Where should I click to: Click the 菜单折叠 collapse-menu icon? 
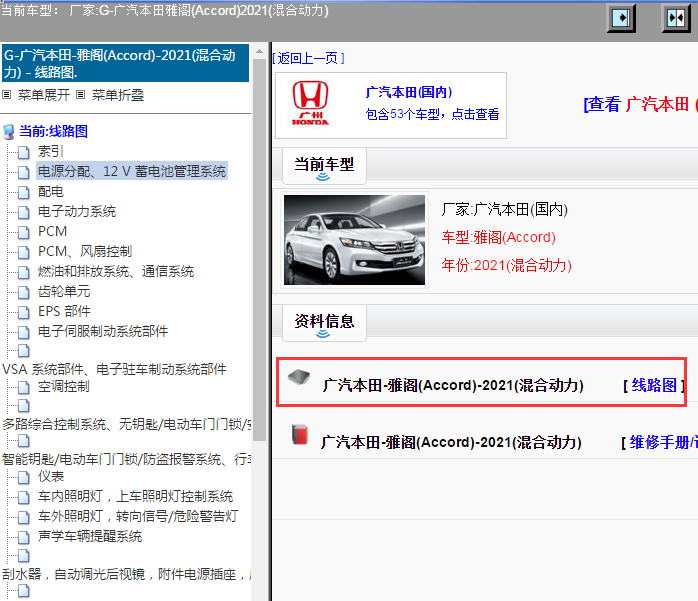80,94
